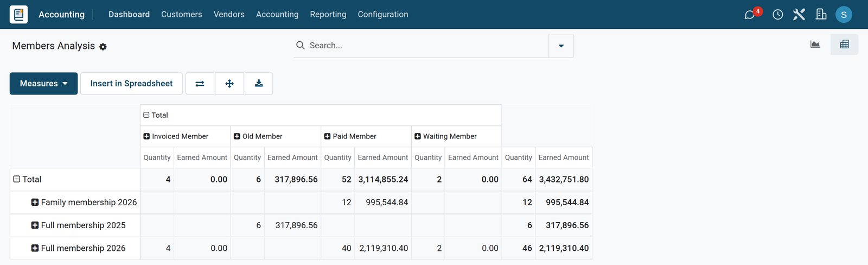Screen dimensions: 868x265
Task: Click the Members Analysis page title
Action: [x=54, y=46]
